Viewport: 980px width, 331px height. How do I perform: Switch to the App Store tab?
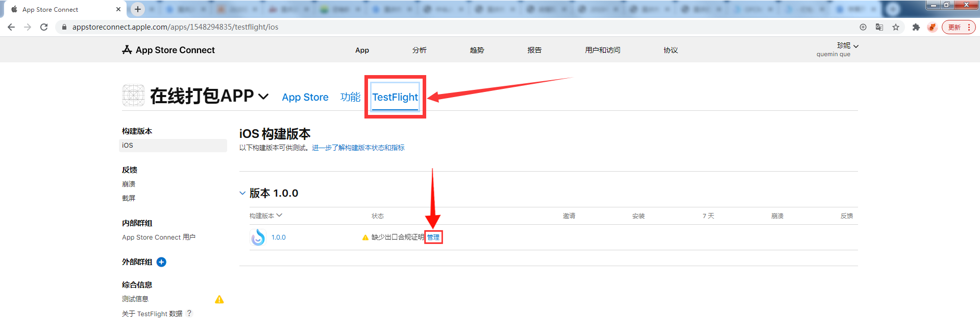coord(305,97)
